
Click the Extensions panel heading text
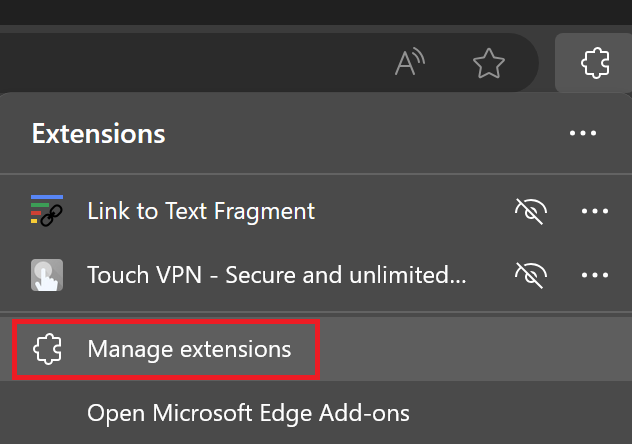pyautogui.click(x=98, y=133)
